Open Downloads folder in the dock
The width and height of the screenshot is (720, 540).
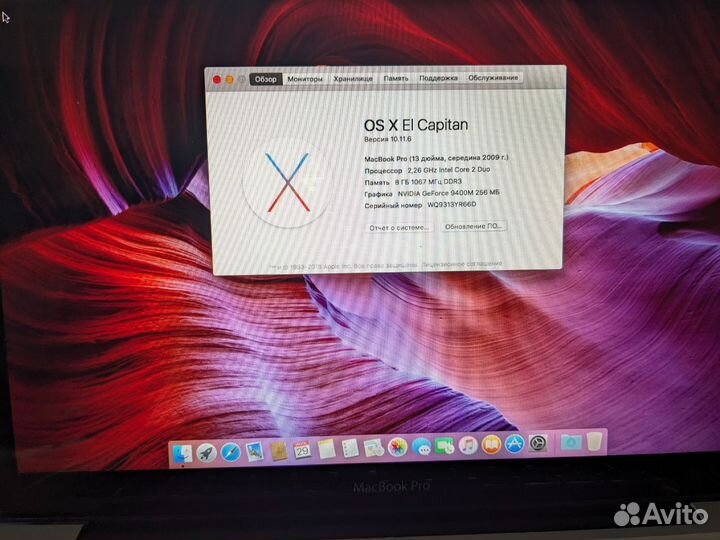(571, 442)
